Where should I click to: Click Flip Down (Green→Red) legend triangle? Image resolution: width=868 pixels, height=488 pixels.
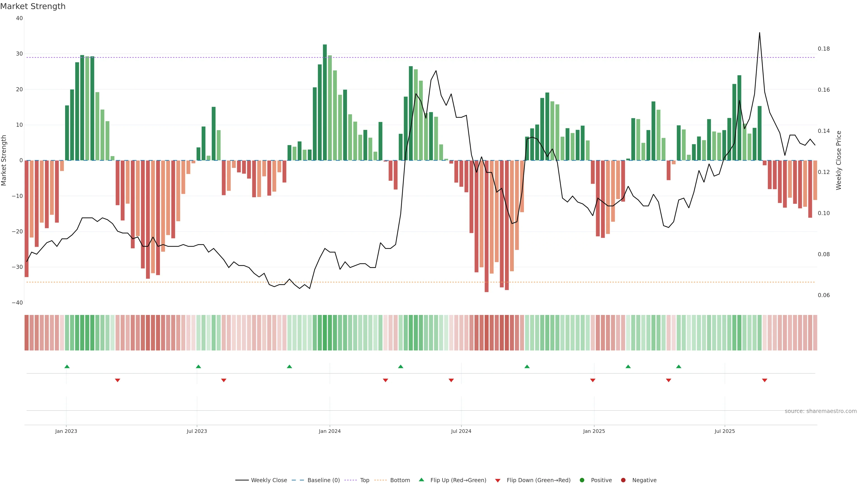(x=498, y=481)
